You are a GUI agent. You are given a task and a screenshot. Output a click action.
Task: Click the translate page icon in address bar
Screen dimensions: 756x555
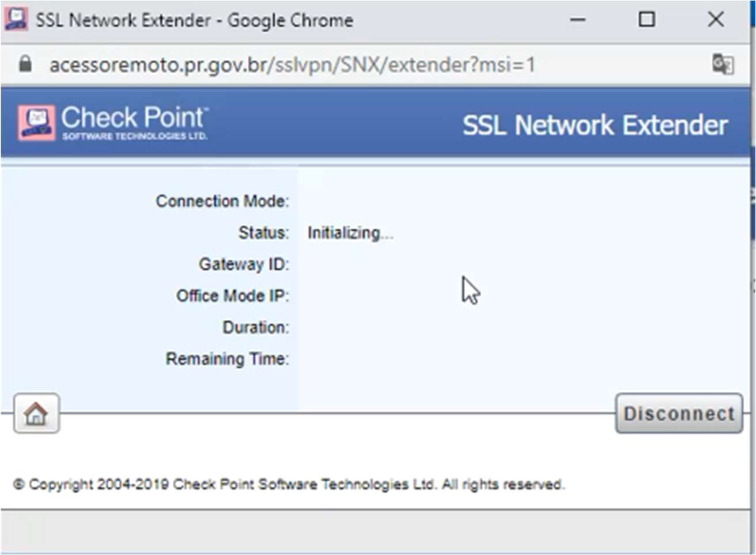(723, 64)
